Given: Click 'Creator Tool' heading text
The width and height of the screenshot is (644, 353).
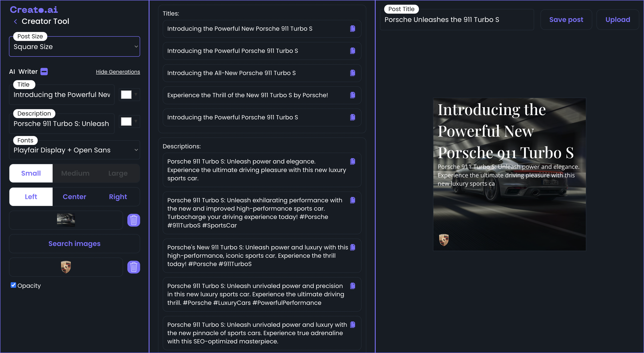Looking at the screenshot, I should 45,21.
